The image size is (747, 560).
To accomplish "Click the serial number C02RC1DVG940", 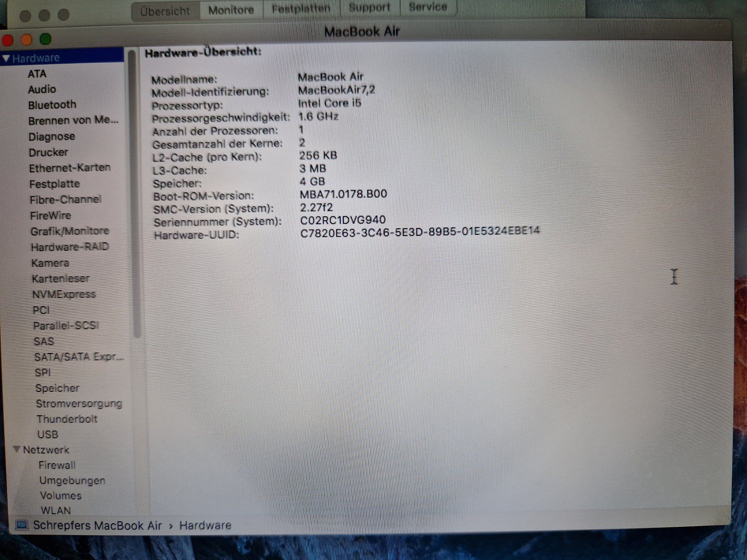I will pyautogui.click(x=343, y=220).
